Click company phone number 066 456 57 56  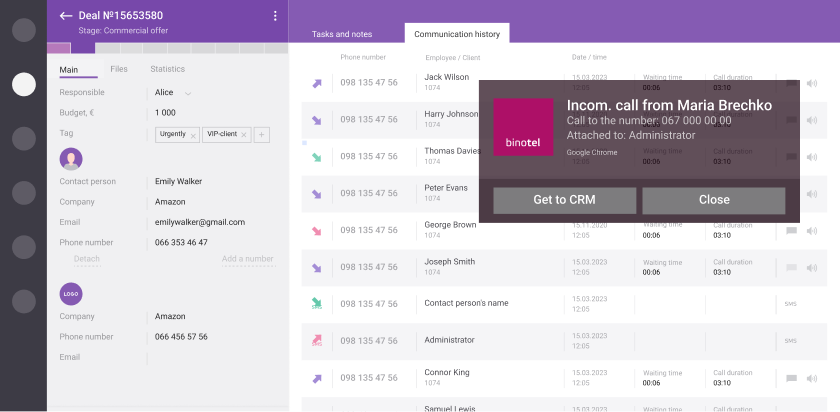click(181, 337)
